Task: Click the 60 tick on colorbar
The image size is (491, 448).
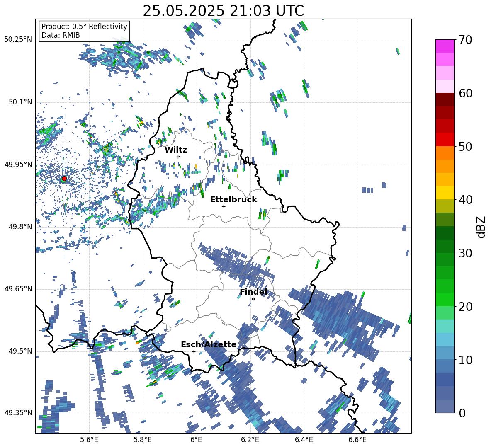Action: click(x=465, y=93)
